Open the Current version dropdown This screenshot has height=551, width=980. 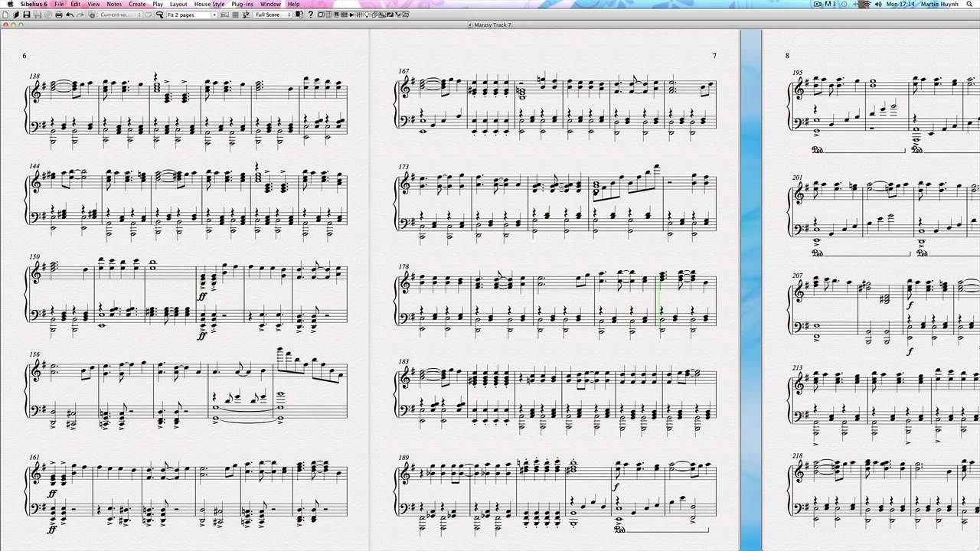[x=120, y=15]
